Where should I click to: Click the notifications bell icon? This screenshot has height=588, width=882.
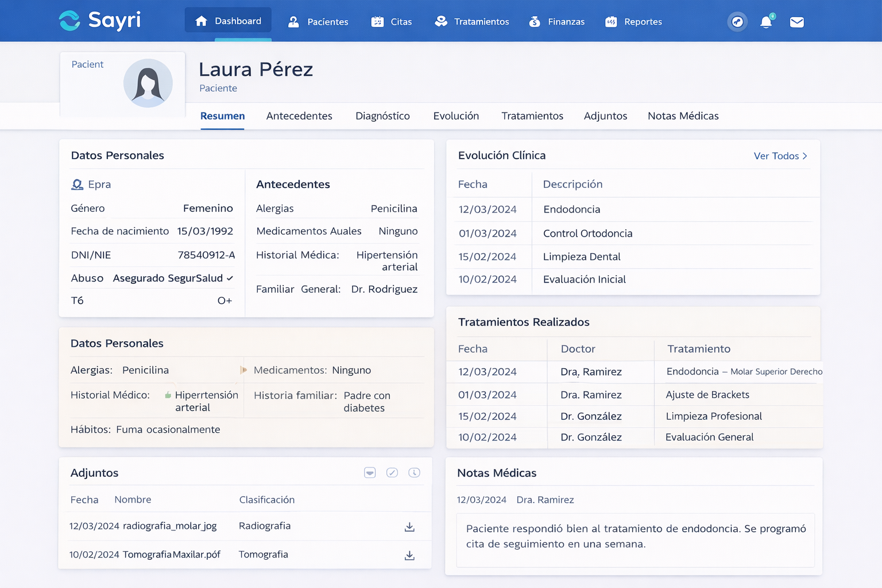[766, 22]
